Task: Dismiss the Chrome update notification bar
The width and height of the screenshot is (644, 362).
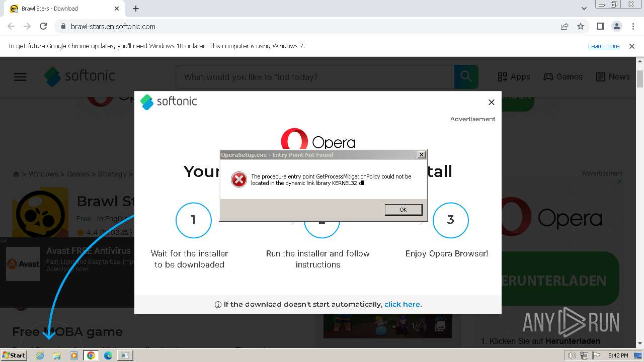Action: (x=632, y=46)
